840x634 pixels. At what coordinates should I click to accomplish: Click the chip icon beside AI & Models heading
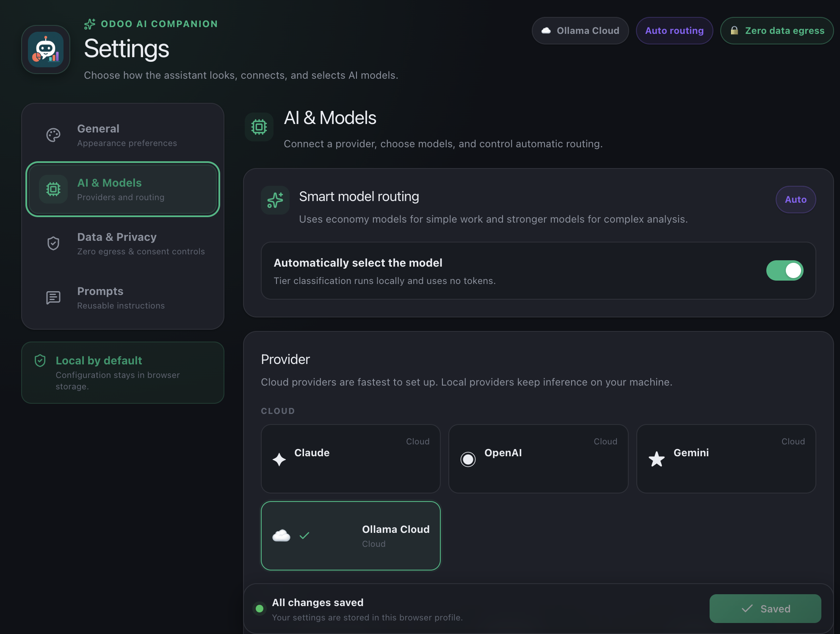point(259,127)
